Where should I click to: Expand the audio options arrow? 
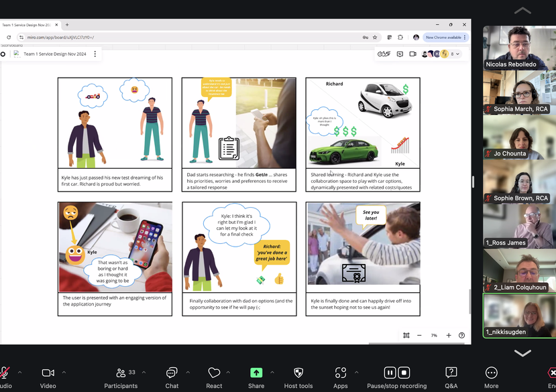(19, 371)
